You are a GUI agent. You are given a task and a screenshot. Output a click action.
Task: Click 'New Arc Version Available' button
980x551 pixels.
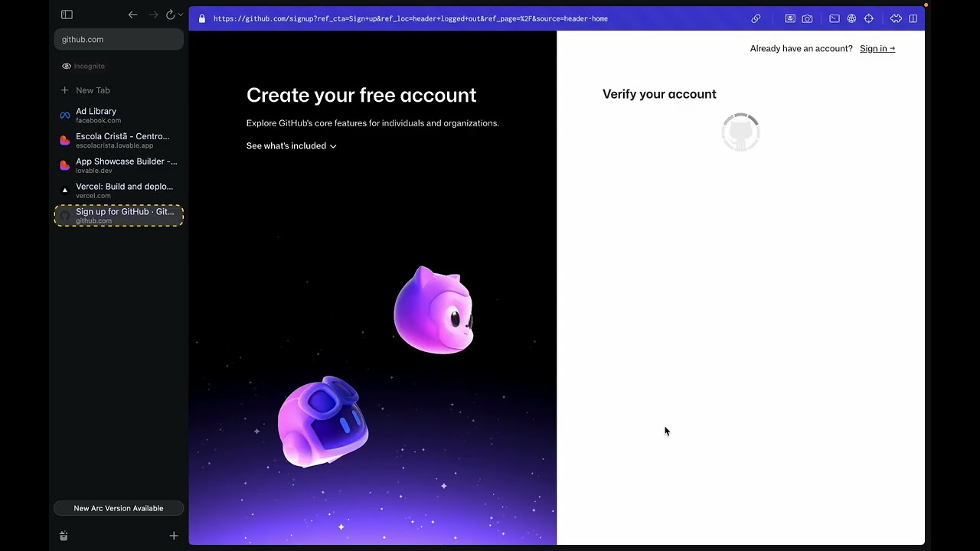[119, 508]
